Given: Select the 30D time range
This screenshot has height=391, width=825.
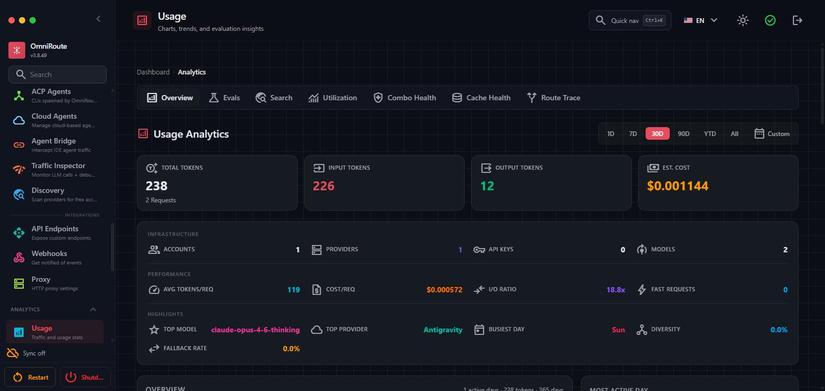Looking at the screenshot, I should coord(657,134).
